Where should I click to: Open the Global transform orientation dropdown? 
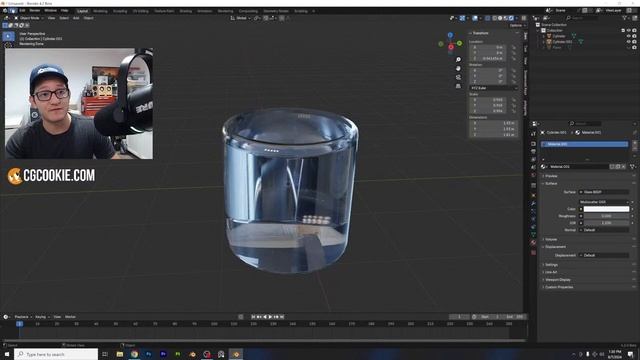point(240,18)
